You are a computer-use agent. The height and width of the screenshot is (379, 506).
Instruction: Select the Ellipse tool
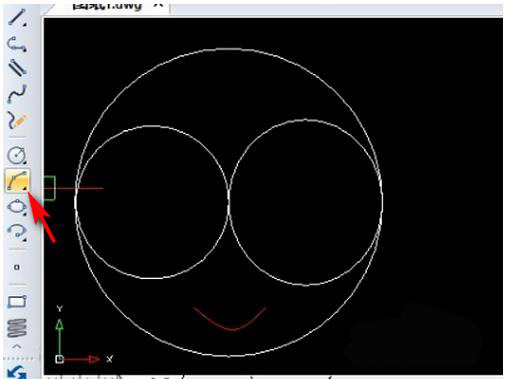click(x=17, y=206)
